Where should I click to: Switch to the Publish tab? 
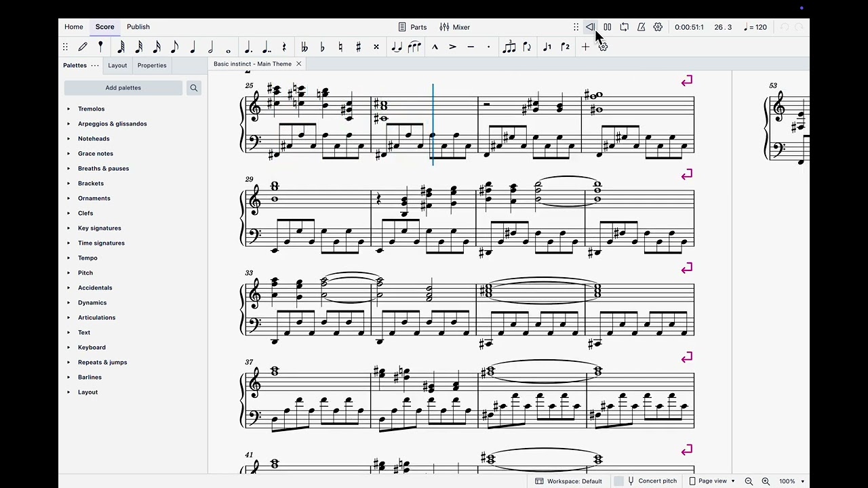coord(138,27)
